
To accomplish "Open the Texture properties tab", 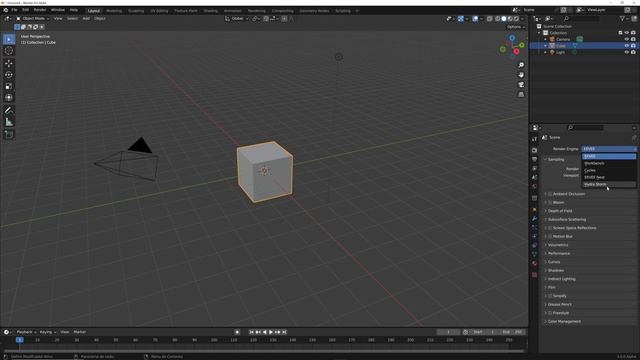I will pos(534,275).
